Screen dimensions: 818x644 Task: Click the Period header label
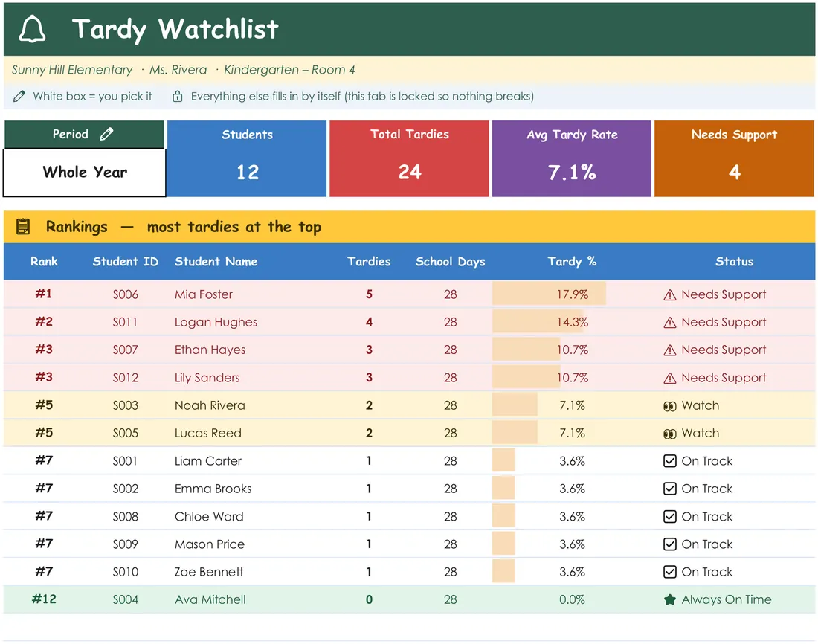click(x=71, y=134)
